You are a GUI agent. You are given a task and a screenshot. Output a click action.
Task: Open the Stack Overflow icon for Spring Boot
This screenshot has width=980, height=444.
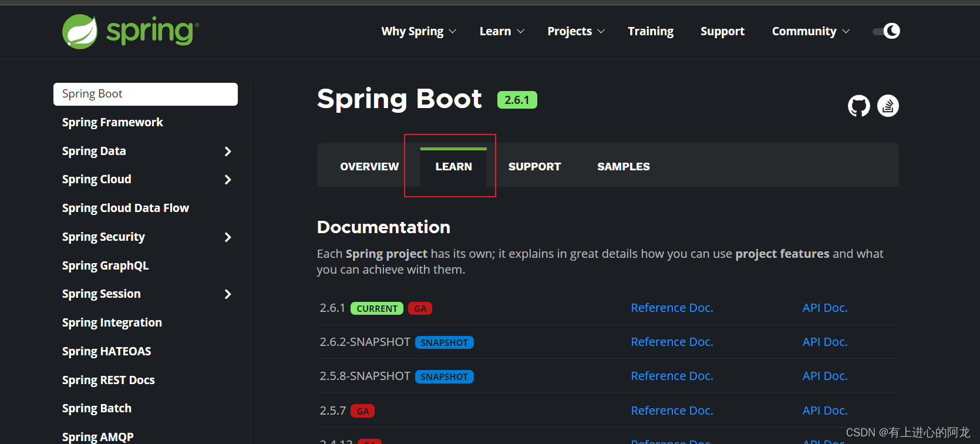[888, 106]
